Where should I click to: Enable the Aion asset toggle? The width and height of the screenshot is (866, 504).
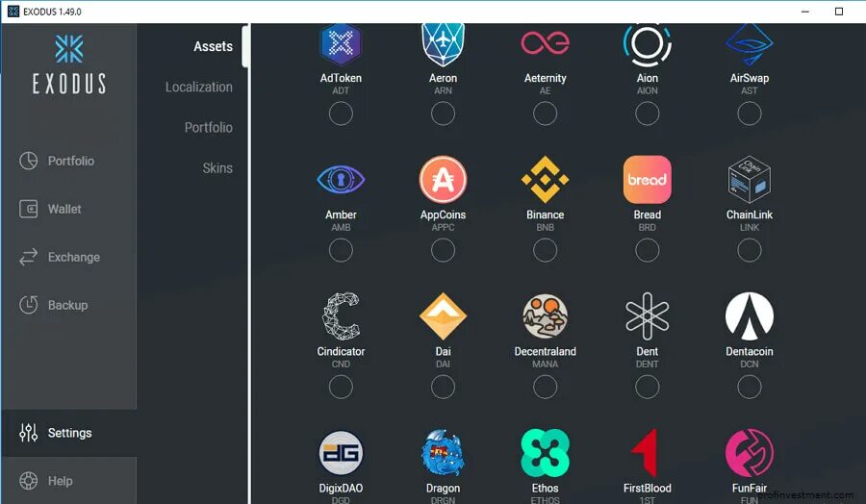tap(648, 113)
